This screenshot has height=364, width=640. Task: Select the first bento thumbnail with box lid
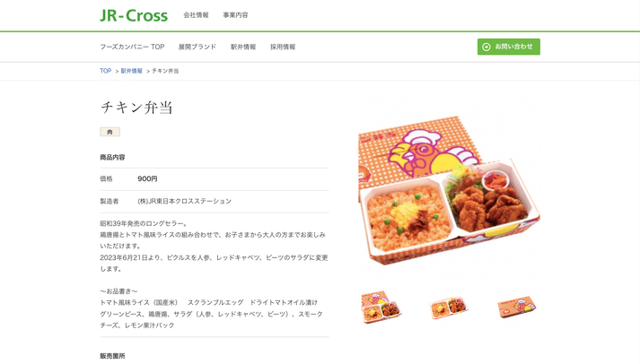coord(381,307)
